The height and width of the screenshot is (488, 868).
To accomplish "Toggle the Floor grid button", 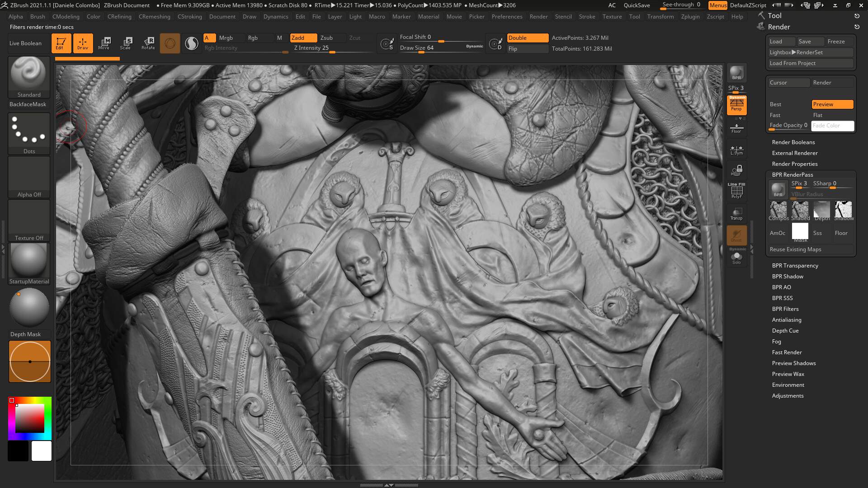I will click(736, 129).
